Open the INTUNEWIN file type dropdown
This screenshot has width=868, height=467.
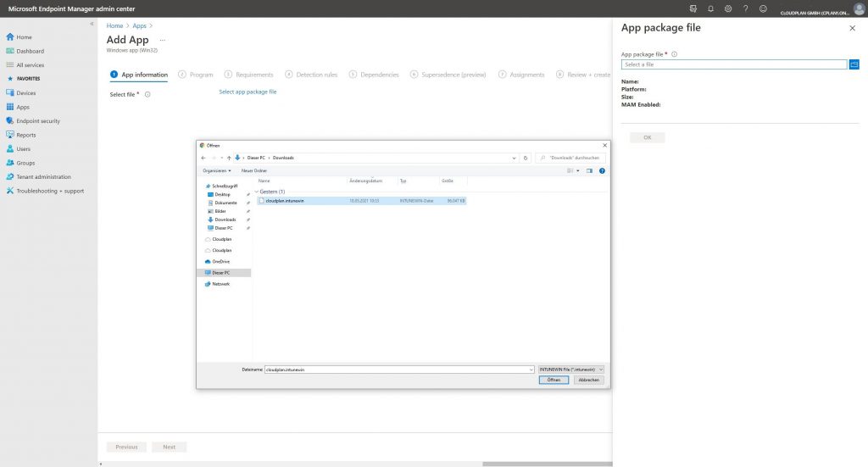coord(571,370)
